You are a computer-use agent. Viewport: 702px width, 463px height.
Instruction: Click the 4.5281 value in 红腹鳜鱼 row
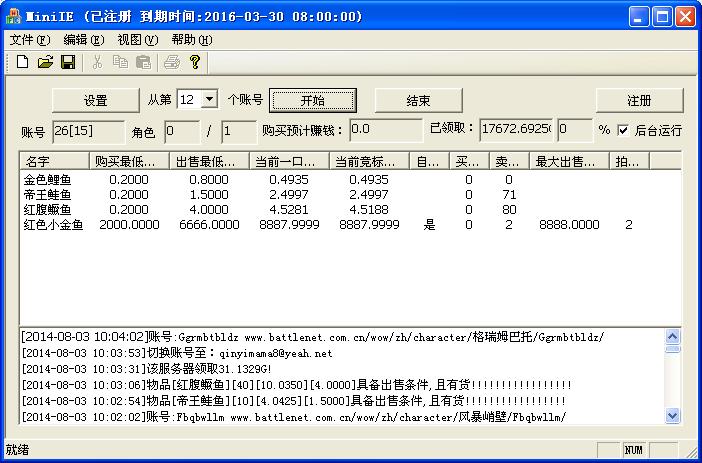point(289,210)
